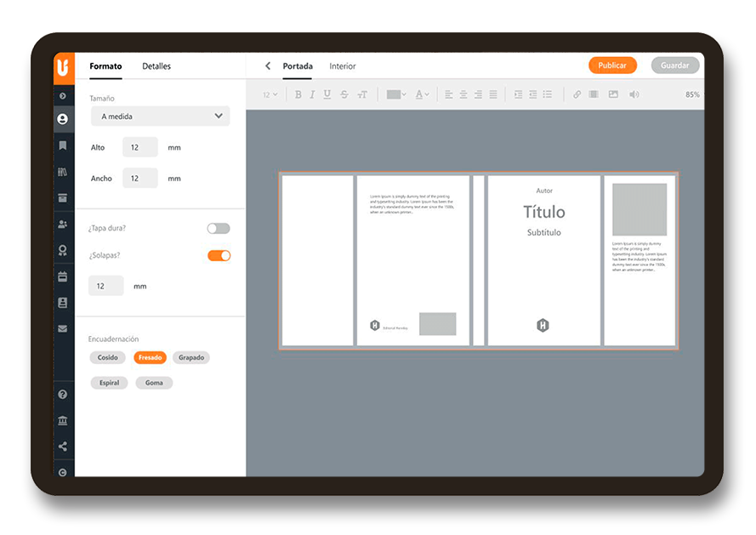Enable the ¿Tapa dura? switch
The height and width of the screenshot is (535, 756).
point(219,228)
